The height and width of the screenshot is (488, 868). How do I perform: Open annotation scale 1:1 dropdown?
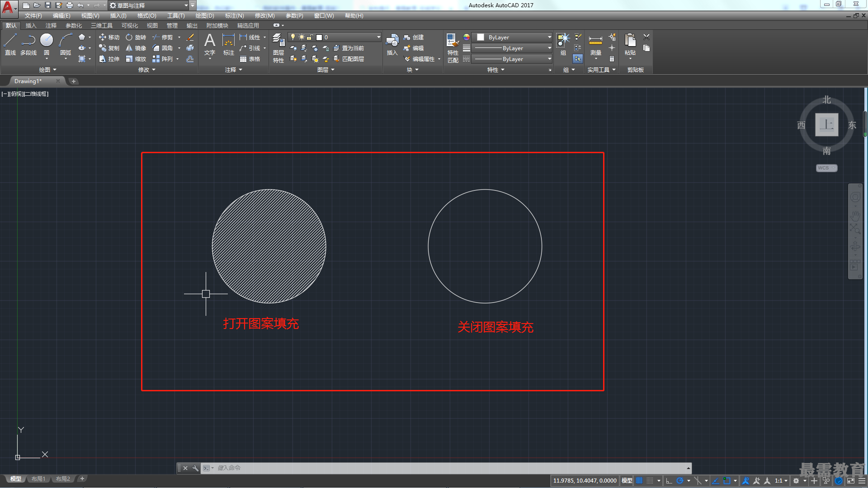click(781, 481)
